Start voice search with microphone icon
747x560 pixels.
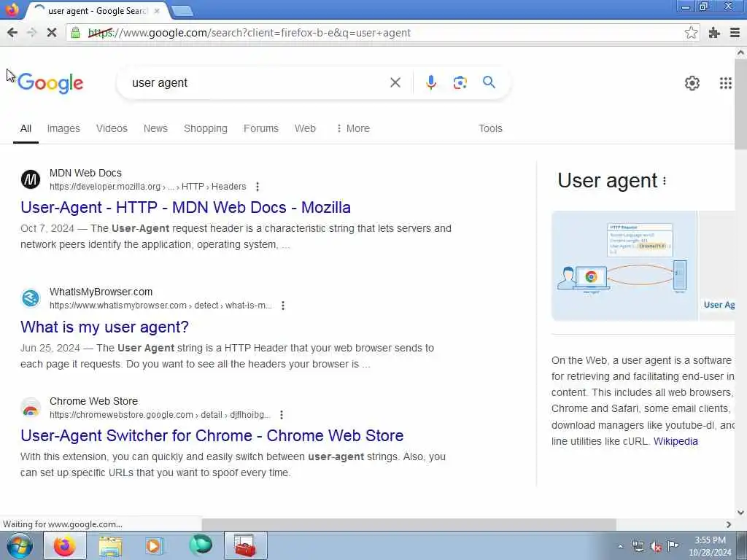click(430, 82)
